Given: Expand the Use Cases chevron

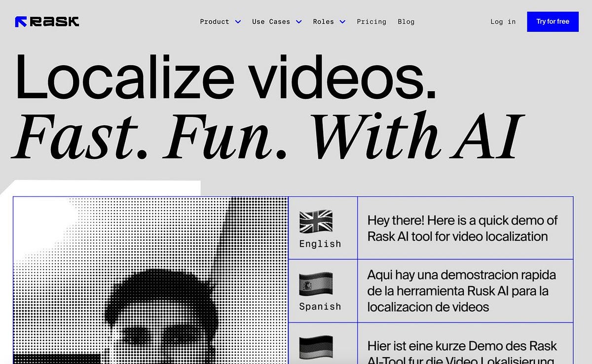Looking at the screenshot, I should (298, 22).
